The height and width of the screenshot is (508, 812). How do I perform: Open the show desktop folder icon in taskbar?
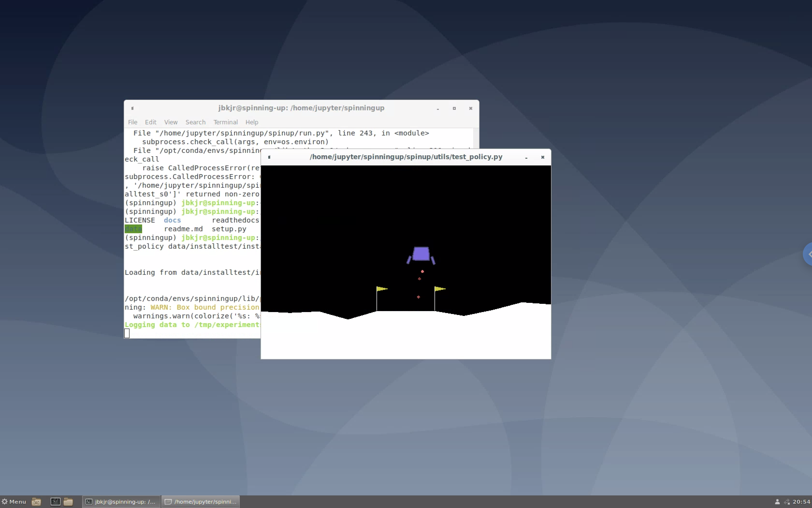pos(36,502)
